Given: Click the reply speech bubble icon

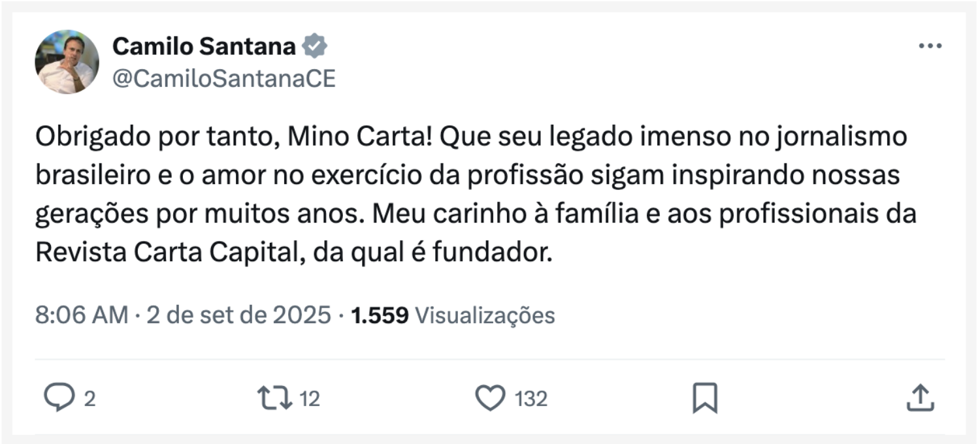Looking at the screenshot, I should 59,398.
